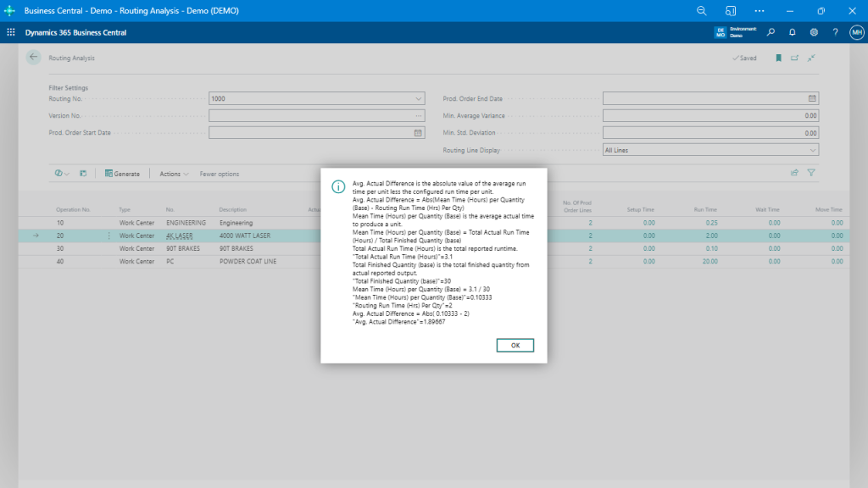Open the Routing No. dropdown showing 1000
The height and width of the screenshot is (488, 868).
click(417, 98)
